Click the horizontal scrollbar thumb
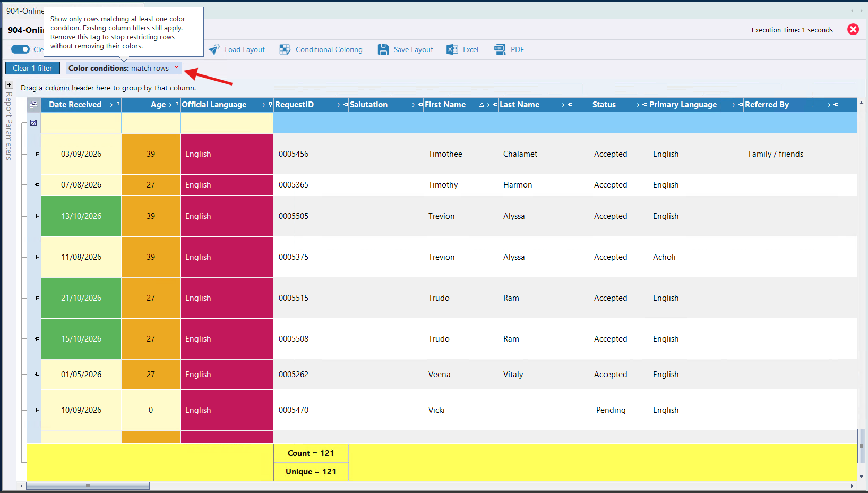The width and height of the screenshot is (868, 493). 88,486
